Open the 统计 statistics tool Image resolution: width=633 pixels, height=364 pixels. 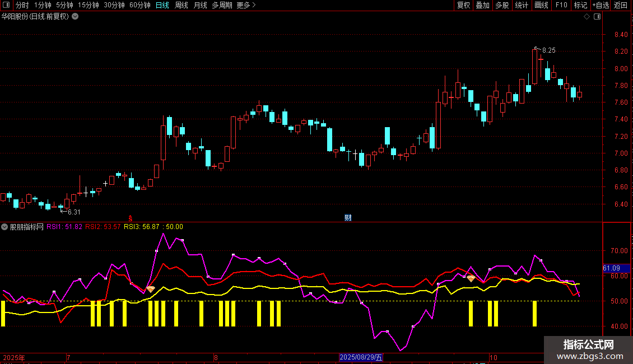click(522, 5)
